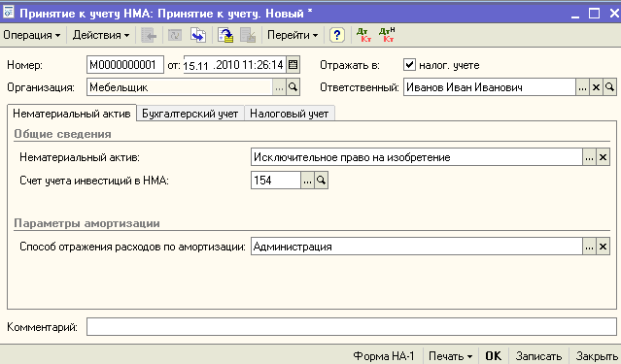Viewport: 621px width, 364px height.
Task: Toggle the налог. учете checkbox
Action: click(409, 64)
